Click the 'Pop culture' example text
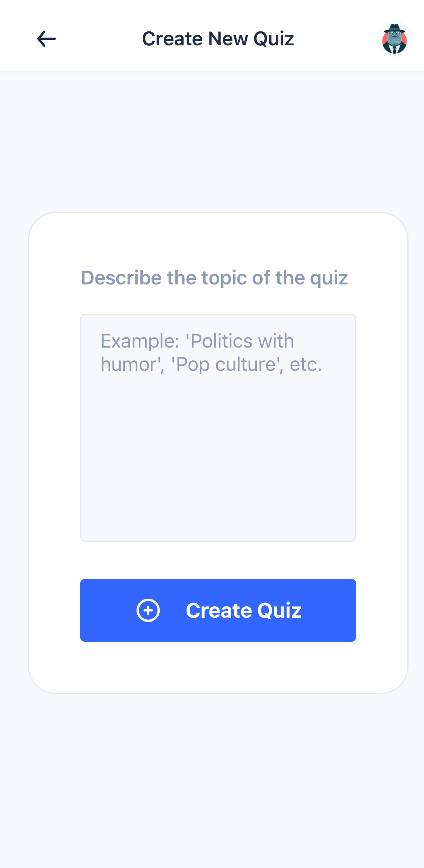 tap(226, 365)
